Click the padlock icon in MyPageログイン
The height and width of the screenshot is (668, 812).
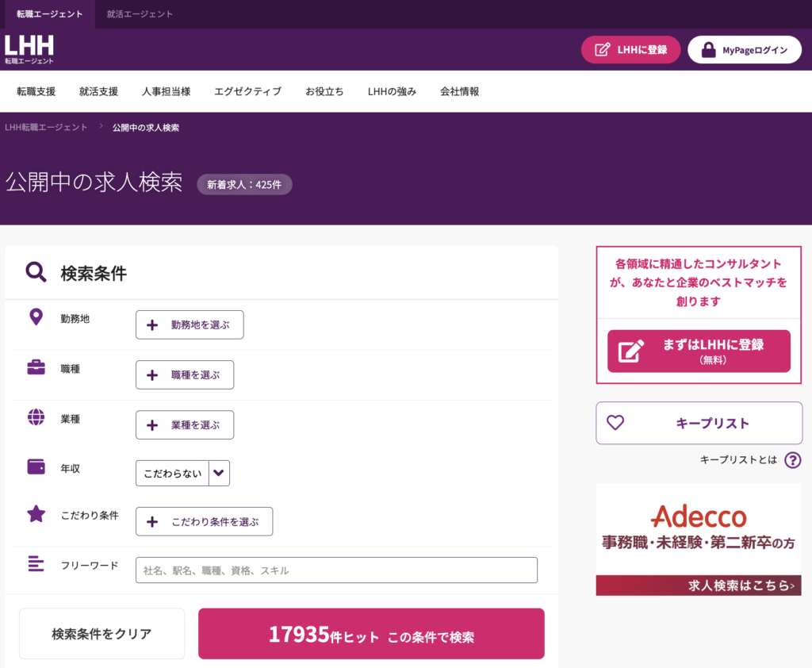708,50
